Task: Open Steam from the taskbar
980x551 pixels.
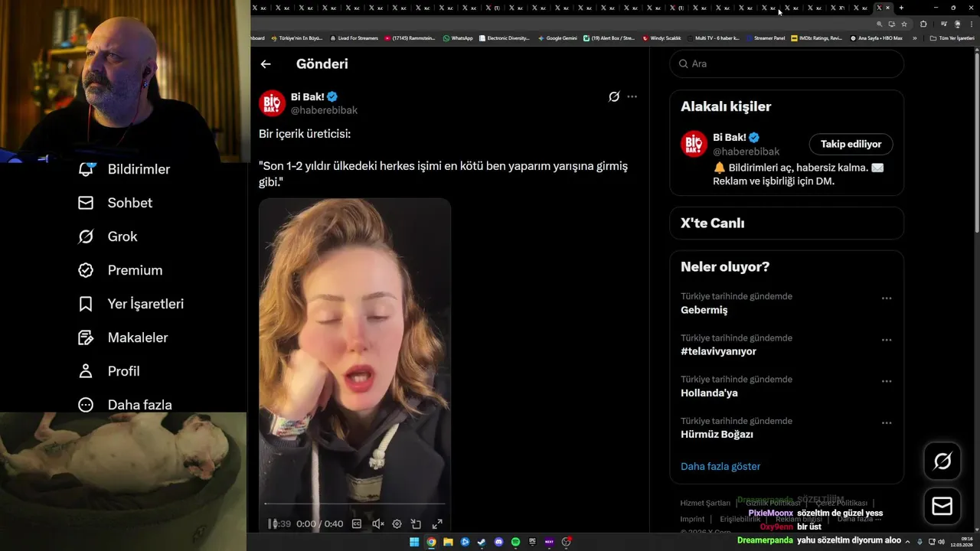Action: click(x=482, y=542)
